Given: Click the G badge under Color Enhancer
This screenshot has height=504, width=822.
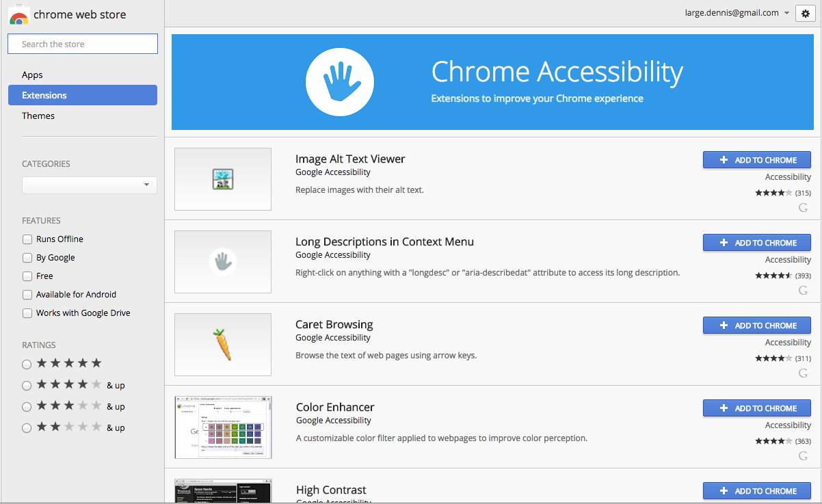Looking at the screenshot, I should (803, 455).
